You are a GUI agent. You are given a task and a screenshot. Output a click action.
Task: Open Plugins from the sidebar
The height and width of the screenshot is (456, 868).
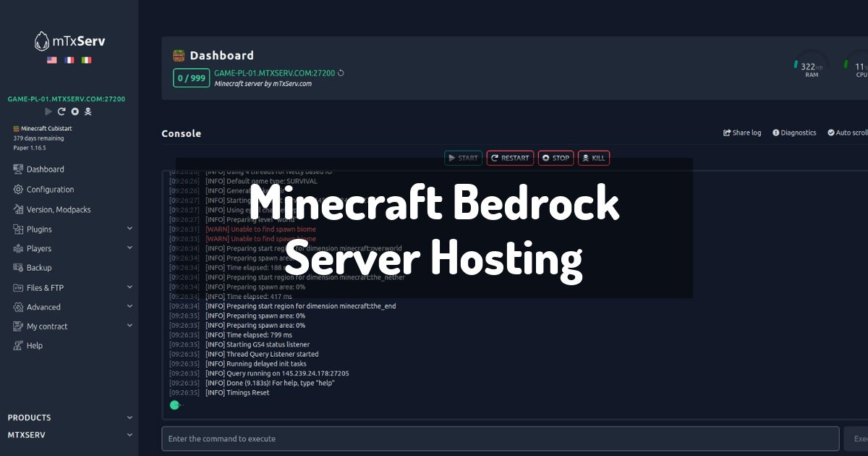click(x=43, y=229)
